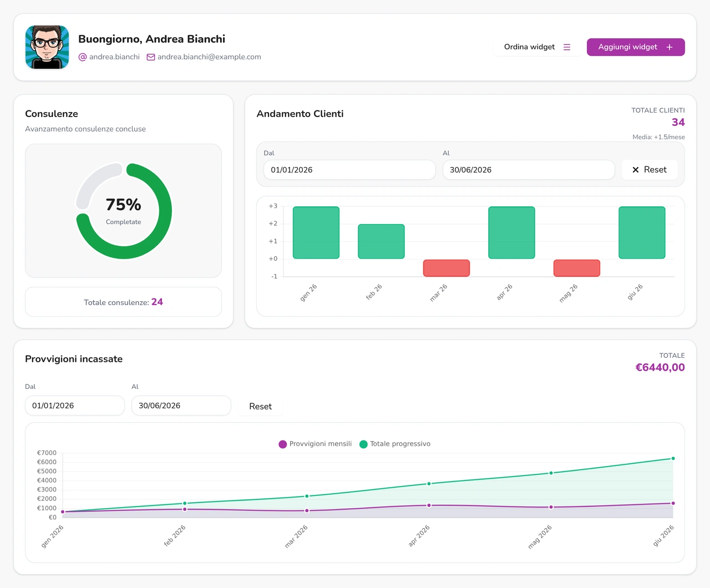710x588 pixels.
Task: Click the apr 26 green bar
Action: click(511, 232)
